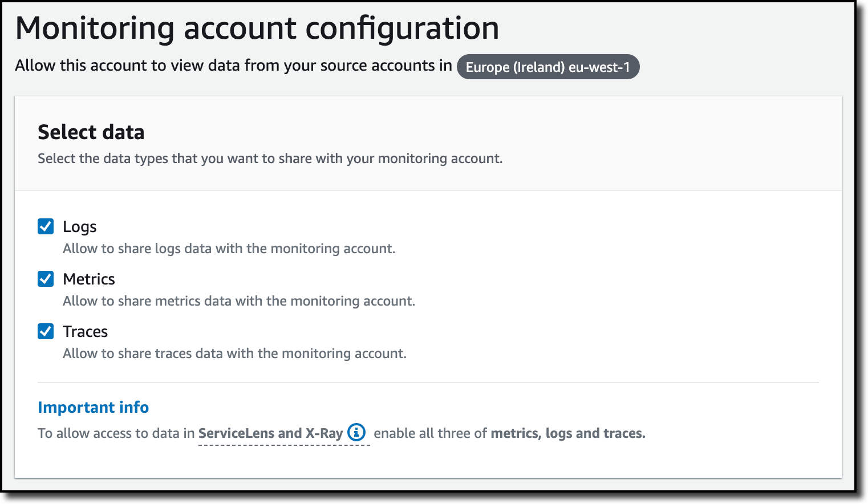Viewport: 868px width, 504px height.
Task: Open the info icon beside ServiceLens and X-Ray
Action: point(356,433)
